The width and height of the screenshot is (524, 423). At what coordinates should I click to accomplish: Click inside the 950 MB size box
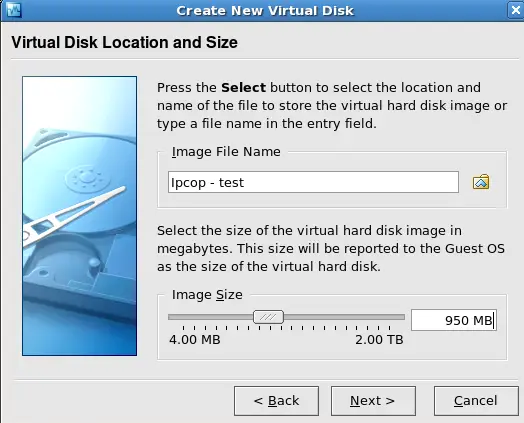click(454, 320)
